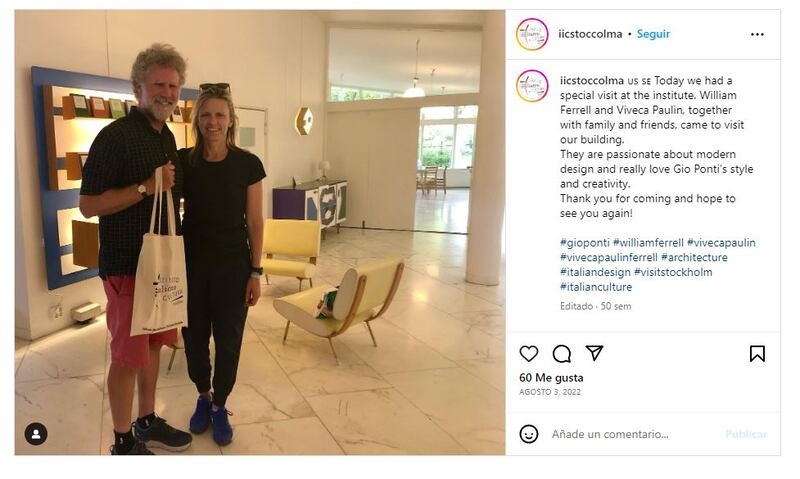Open profile avatar beside caption

point(532,86)
